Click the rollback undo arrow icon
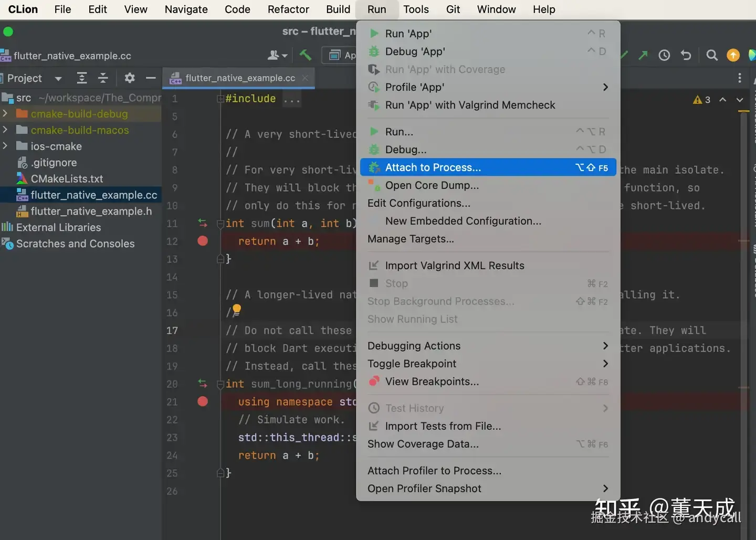 click(686, 55)
